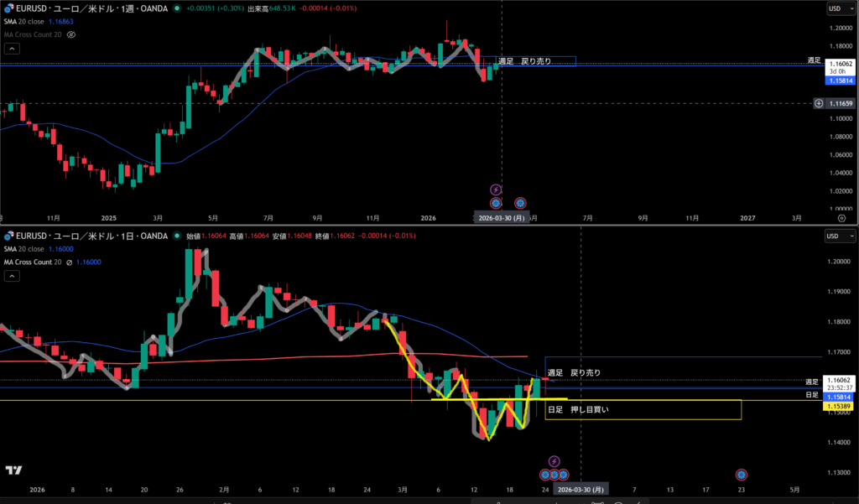Click the blue 1.15814 price label on weekly axis
This screenshot has width=859, height=504.
click(839, 81)
